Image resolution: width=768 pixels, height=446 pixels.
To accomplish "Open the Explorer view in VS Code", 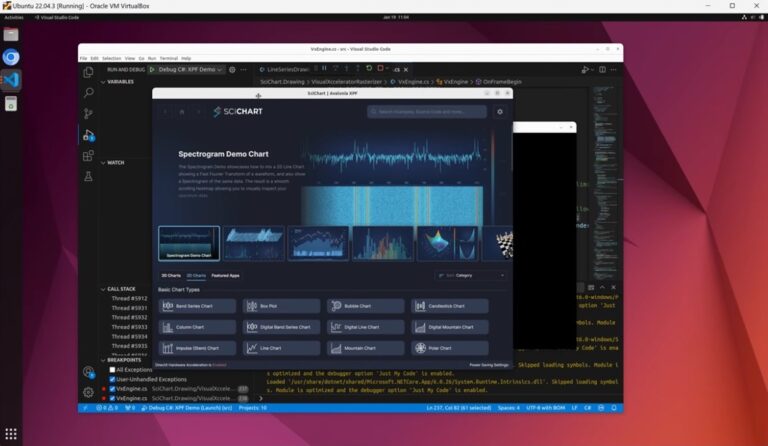I will pos(88,72).
